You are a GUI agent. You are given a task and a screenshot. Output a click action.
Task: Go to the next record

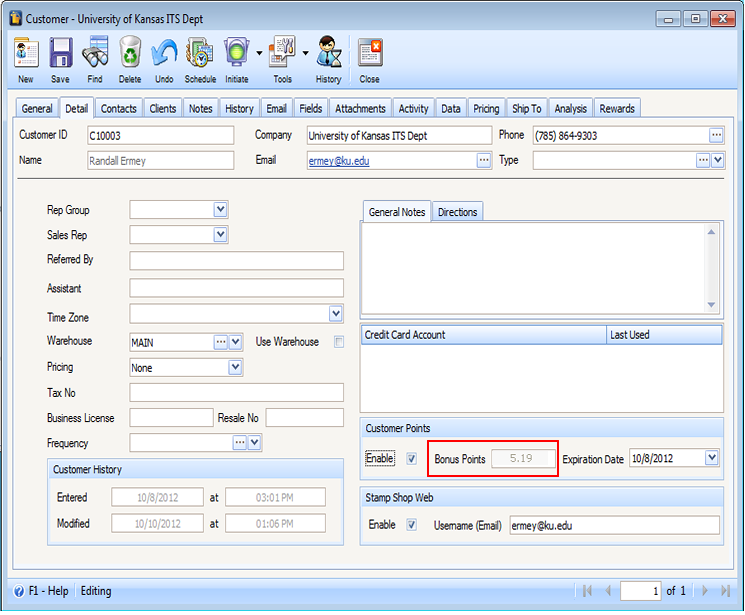coord(705,591)
